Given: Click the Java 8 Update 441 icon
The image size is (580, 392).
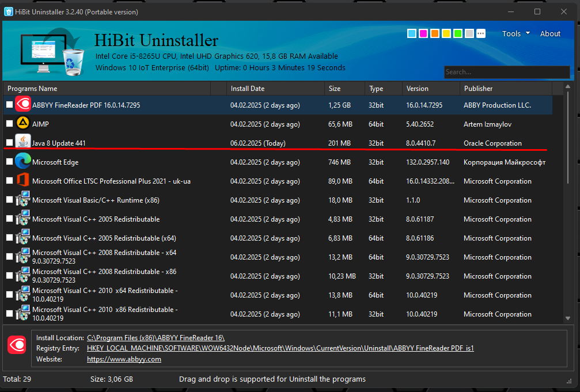Looking at the screenshot, I should tap(23, 142).
